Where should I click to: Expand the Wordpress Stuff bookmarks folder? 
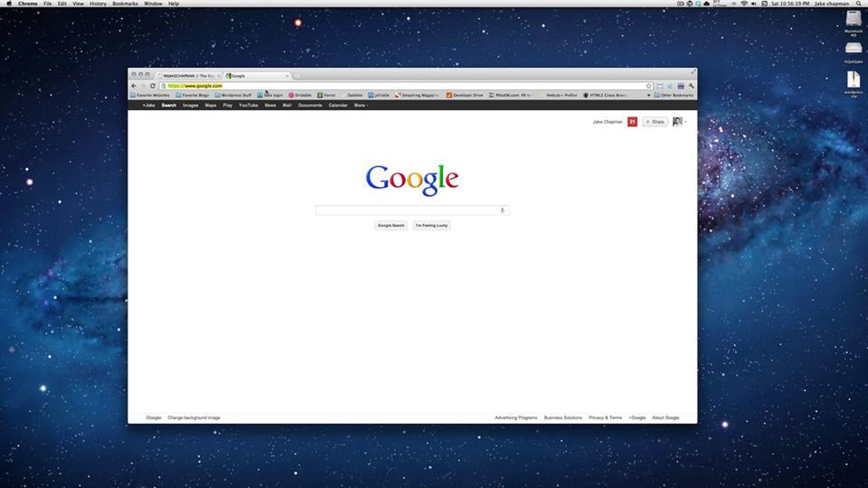pos(233,95)
